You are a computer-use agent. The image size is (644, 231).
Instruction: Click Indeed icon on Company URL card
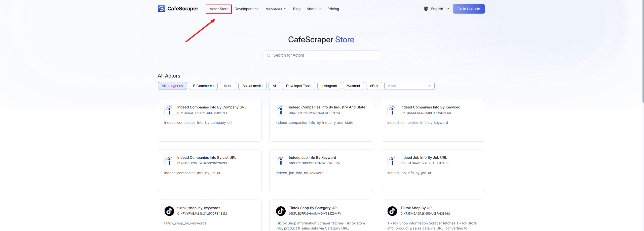[169, 110]
